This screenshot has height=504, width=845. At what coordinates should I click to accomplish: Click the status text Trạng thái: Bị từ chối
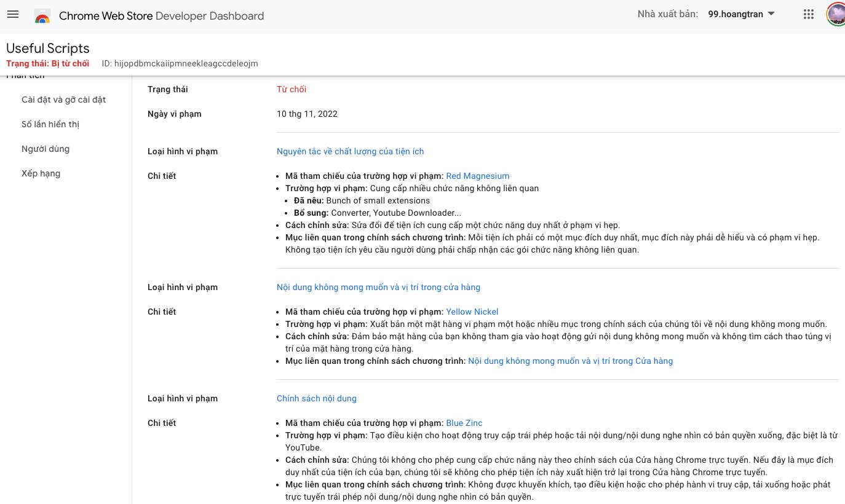[x=47, y=63]
